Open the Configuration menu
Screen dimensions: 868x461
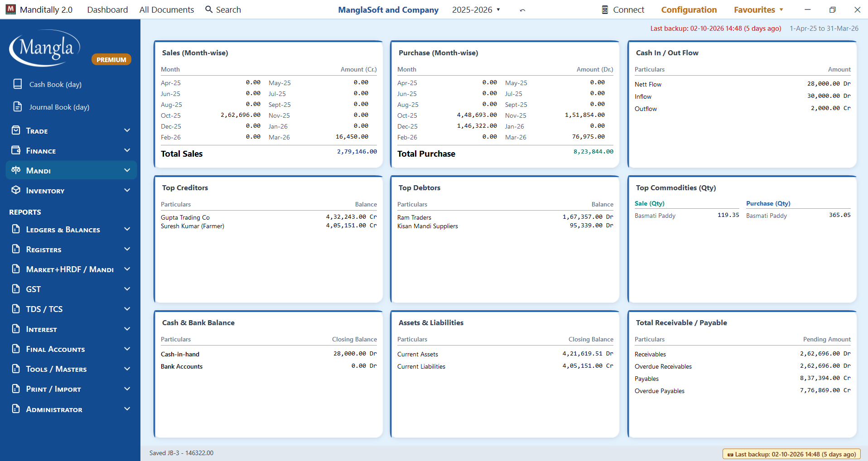click(689, 10)
